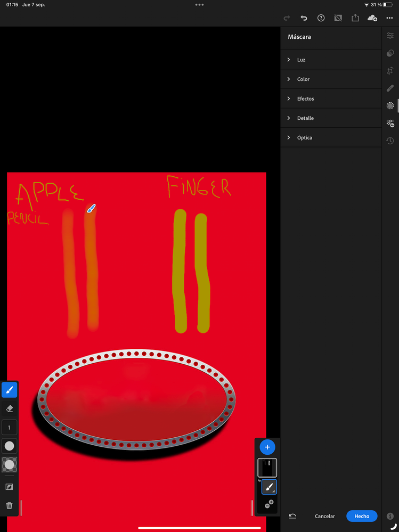Open the help question mark

click(x=321, y=18)
